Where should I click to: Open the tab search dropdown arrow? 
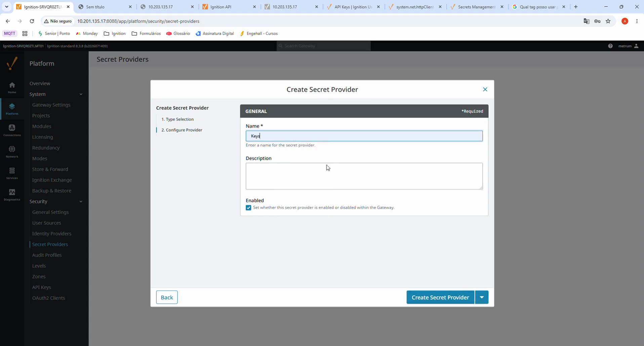point(6,7)
